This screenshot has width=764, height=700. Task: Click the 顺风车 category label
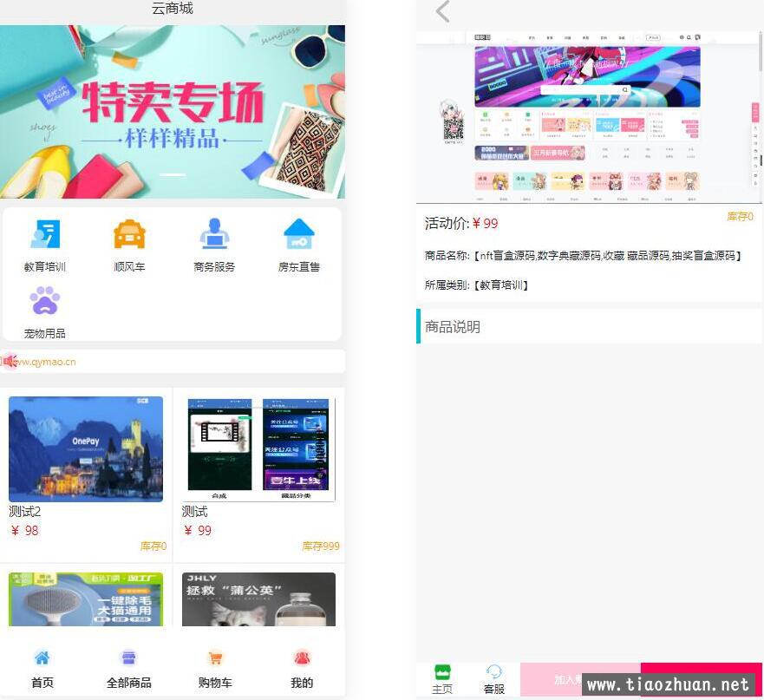point(129,266)
